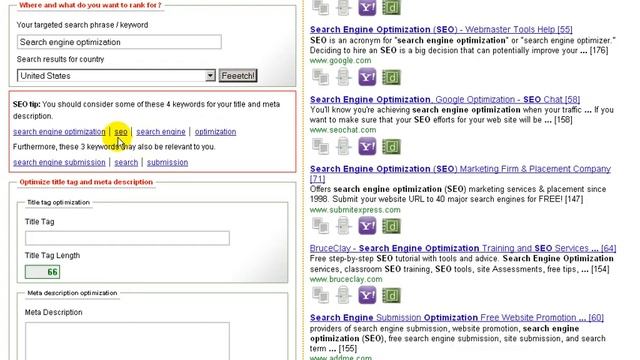Click the 'search engine optimization' keyword link

(59, 132)
